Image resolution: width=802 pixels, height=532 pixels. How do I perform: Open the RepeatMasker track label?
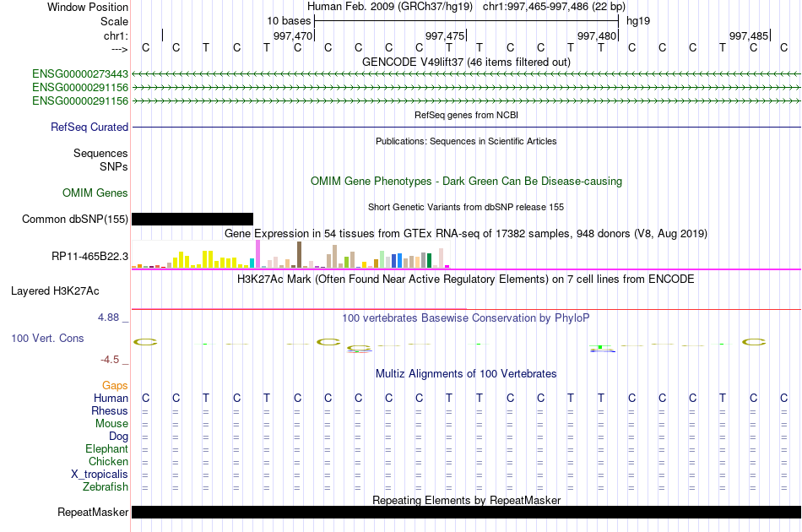click(93, 512)
